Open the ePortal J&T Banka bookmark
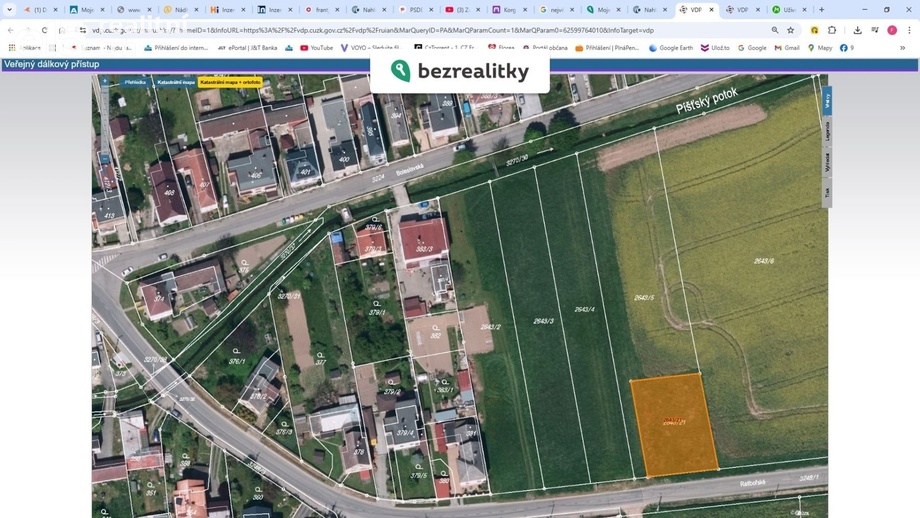Viewport: 920px width, 518px height. click(x=248, y=48)
